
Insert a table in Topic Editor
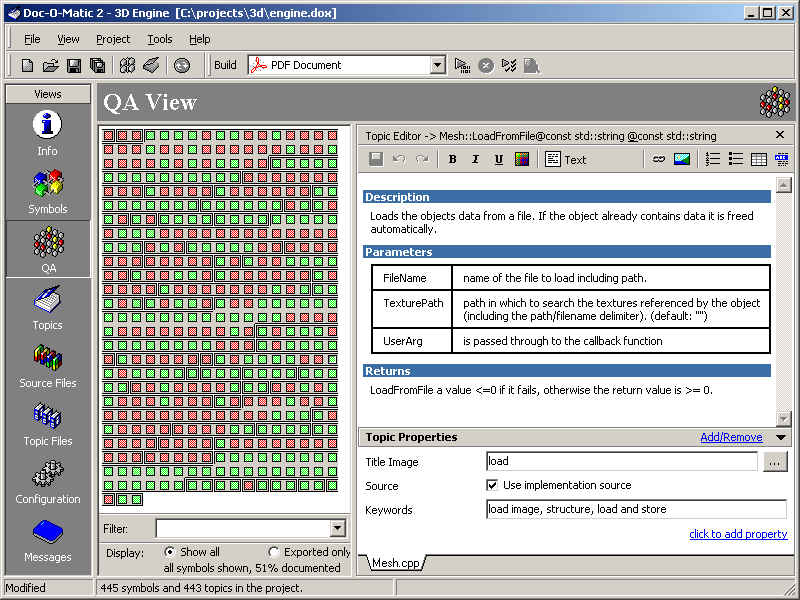click(x=759, y=159)
